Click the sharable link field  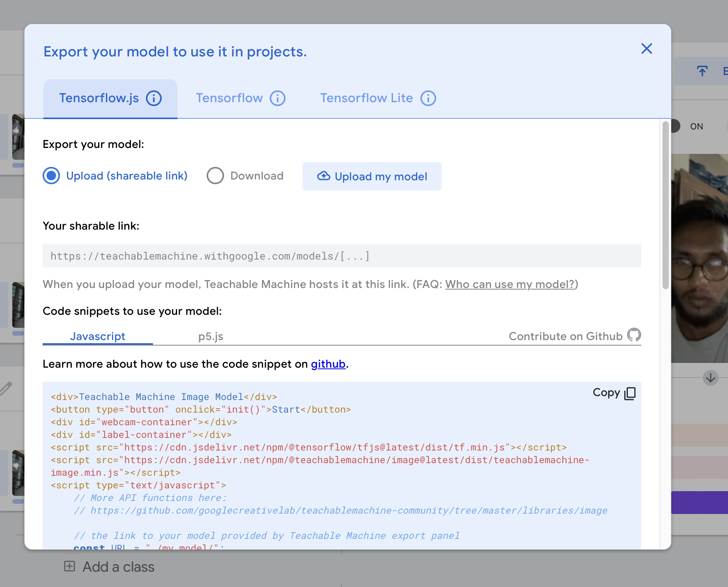click(x=342, y=256)
